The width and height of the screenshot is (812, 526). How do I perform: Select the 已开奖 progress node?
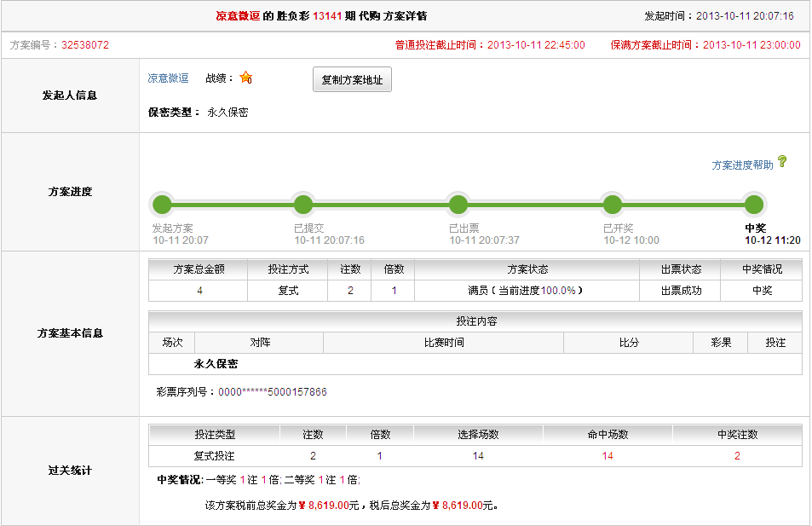612,205
